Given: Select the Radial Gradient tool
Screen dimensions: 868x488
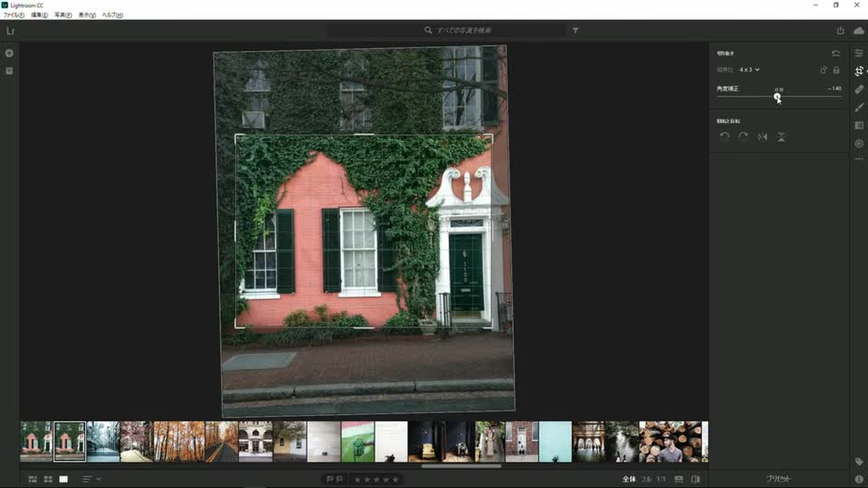Looking at the screenshot, I should (x=859, y=144).
